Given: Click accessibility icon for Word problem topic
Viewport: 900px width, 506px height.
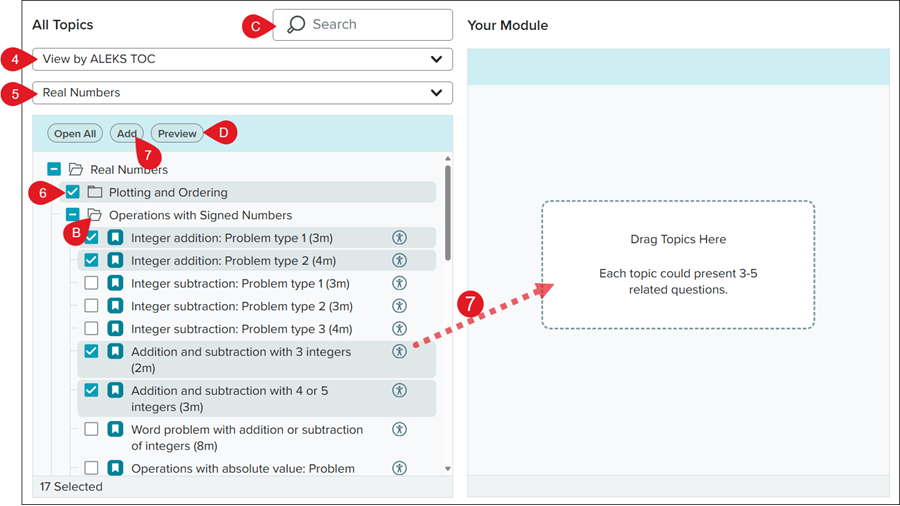Looking at the screenshot, I should click(x=399, y=429).
